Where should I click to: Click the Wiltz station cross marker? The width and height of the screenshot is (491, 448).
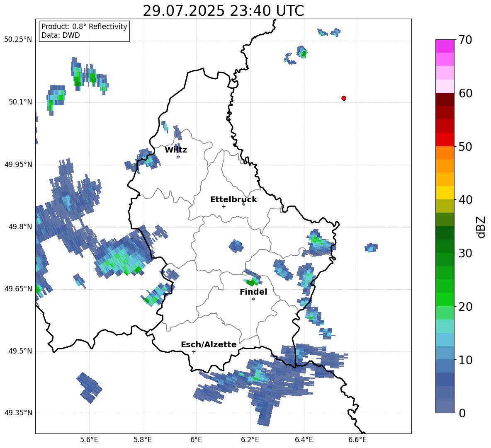click(x=178, y=157)
